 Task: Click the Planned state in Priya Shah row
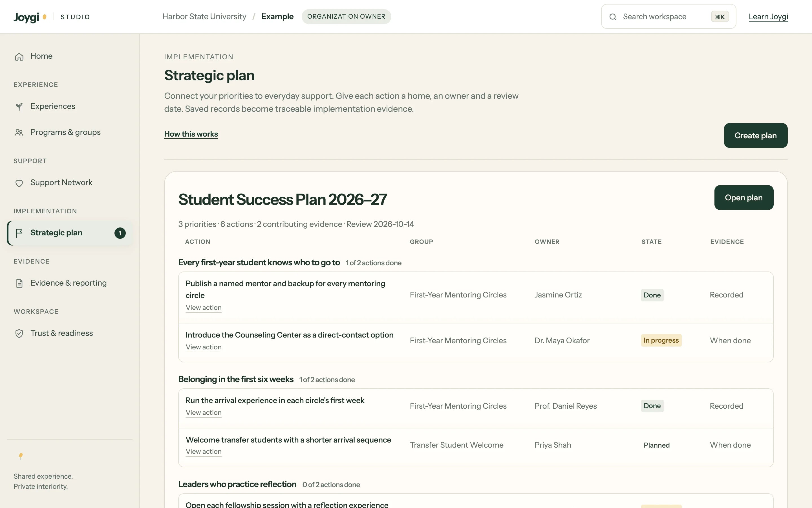coord(656,445)
